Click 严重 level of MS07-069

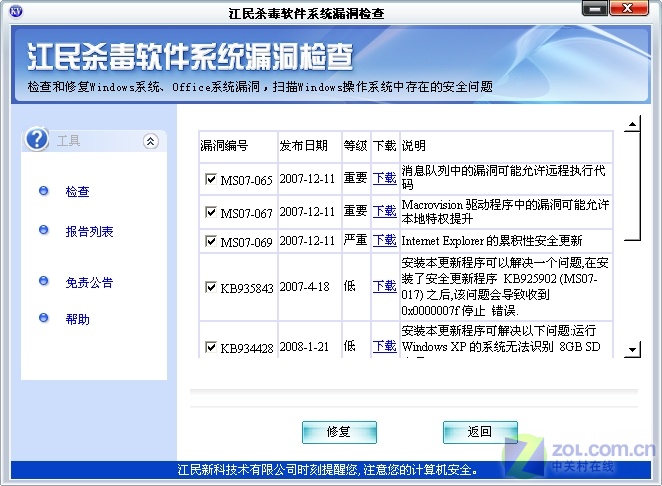click(355, 240)
